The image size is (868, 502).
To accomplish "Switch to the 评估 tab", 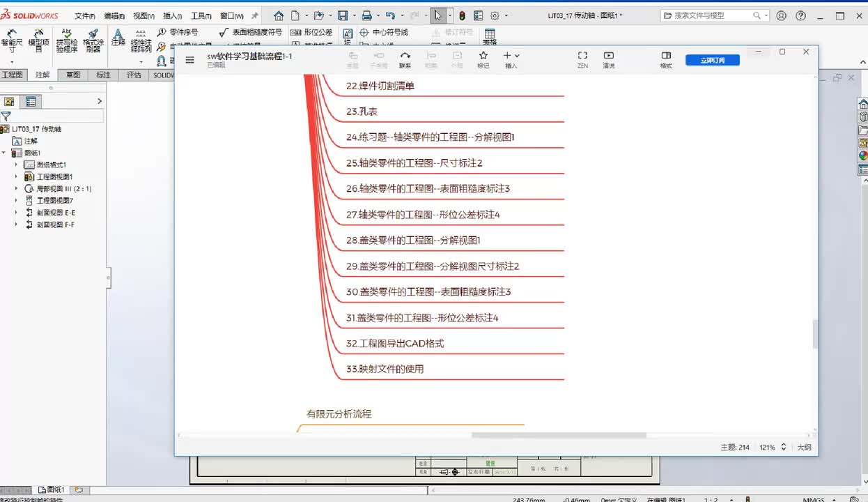I will click(x=134, y=75).
